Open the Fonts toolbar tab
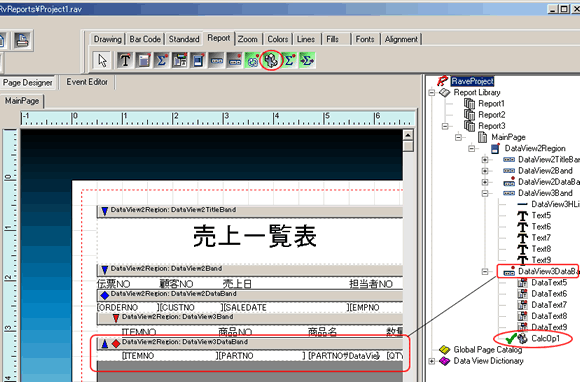The width and height of the screenshot is (580, 382). [365, 39]
